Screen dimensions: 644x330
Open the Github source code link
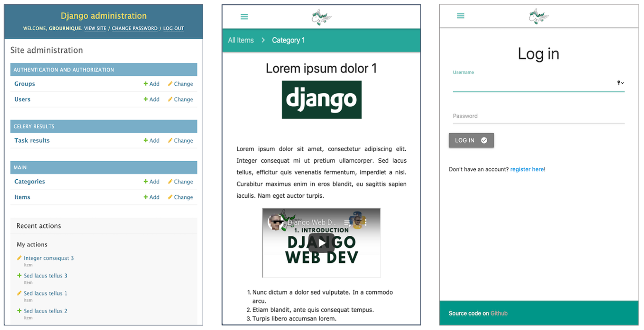[x=499, y=313]
